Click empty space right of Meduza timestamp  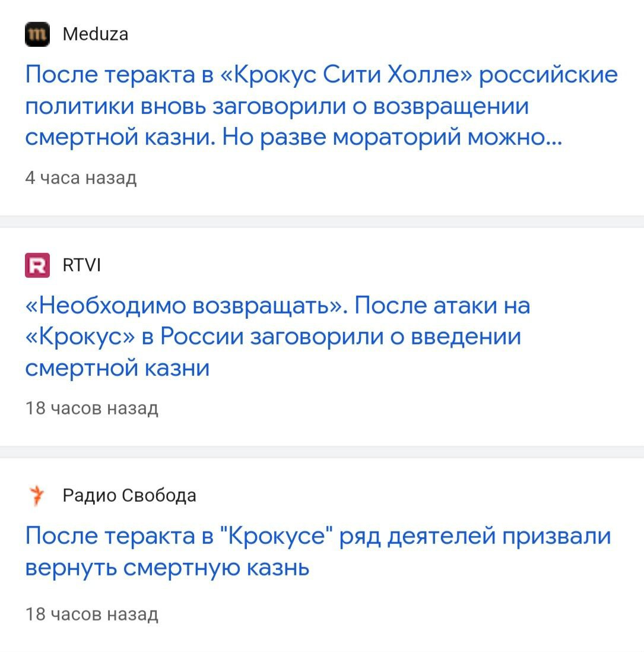click(x=386, y=178)
